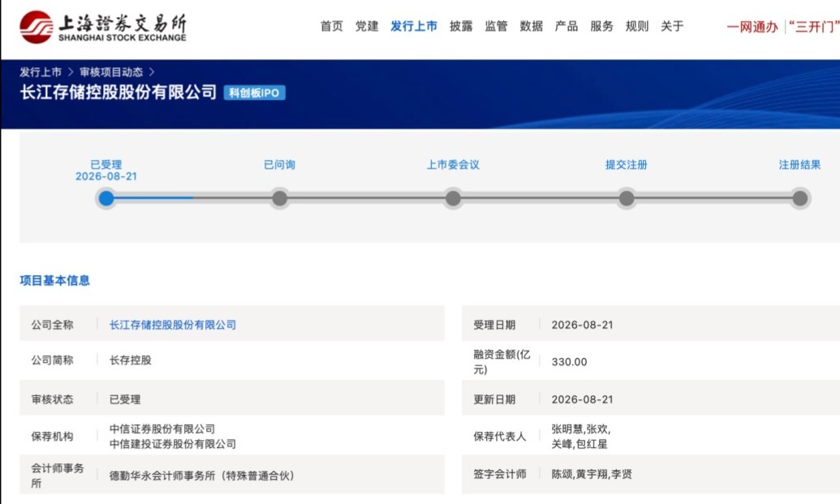Click the 融资金额(亿元) field label
The width and height of the screenshot is (840, 504).
point(502,361)
